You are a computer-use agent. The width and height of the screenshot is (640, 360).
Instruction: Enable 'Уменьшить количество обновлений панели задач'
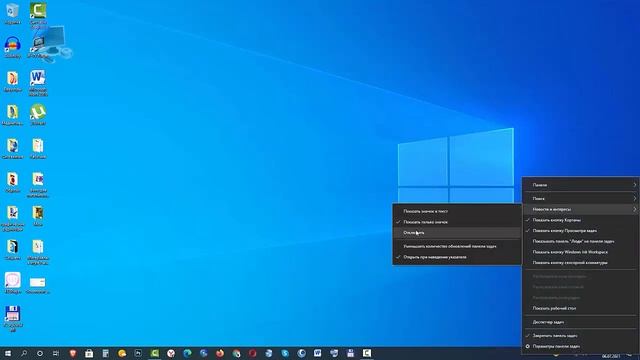click(x=457, y=247)
